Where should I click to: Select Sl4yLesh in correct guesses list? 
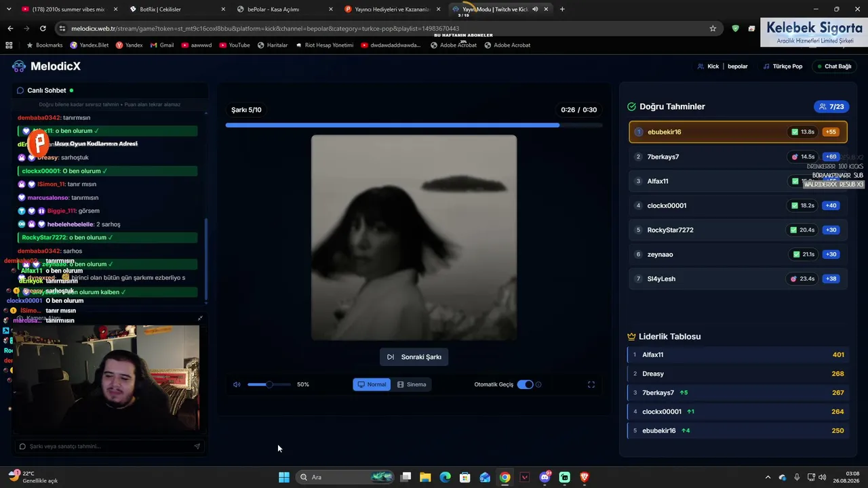(x=738, y=279)
